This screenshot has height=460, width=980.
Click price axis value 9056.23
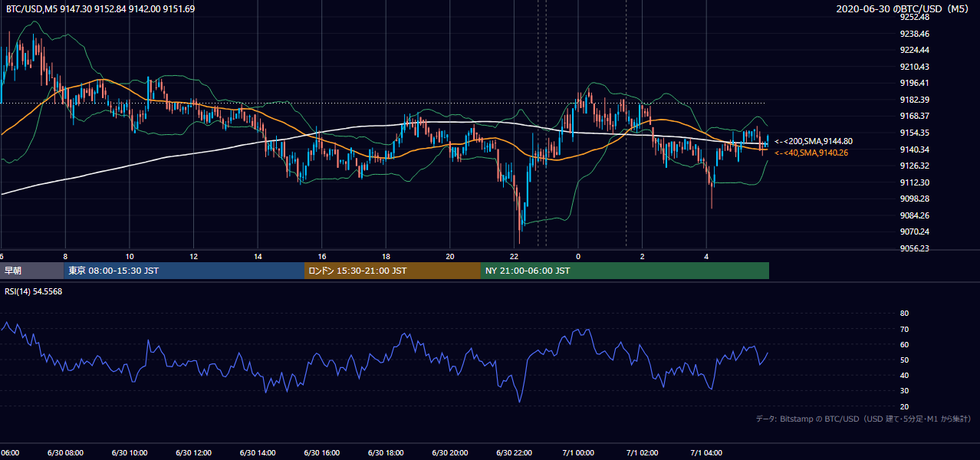click(914, 248)
